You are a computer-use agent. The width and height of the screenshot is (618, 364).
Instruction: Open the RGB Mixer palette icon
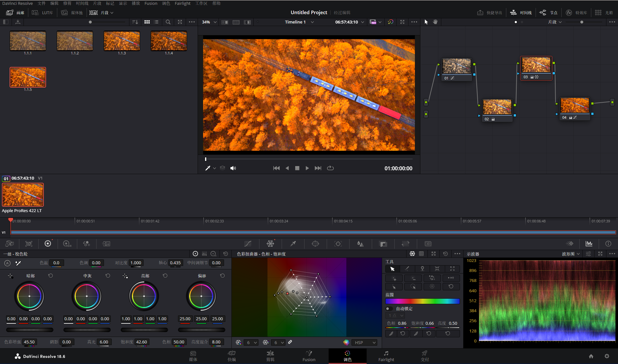tap(86, 244)
